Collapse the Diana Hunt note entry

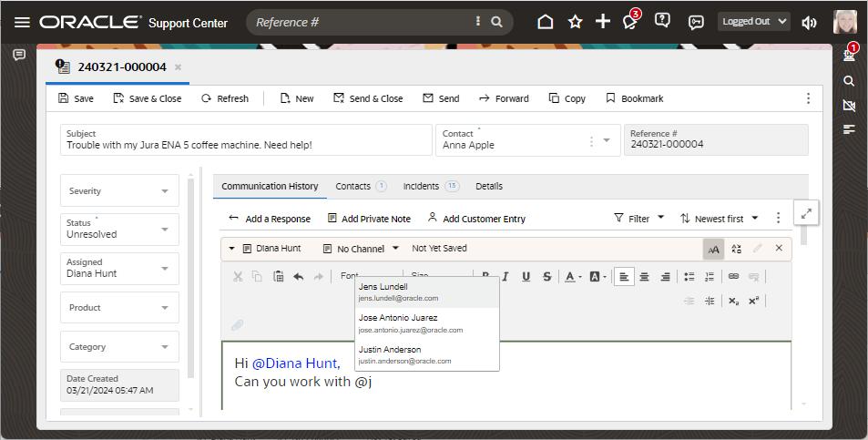(x=232, y=249)
